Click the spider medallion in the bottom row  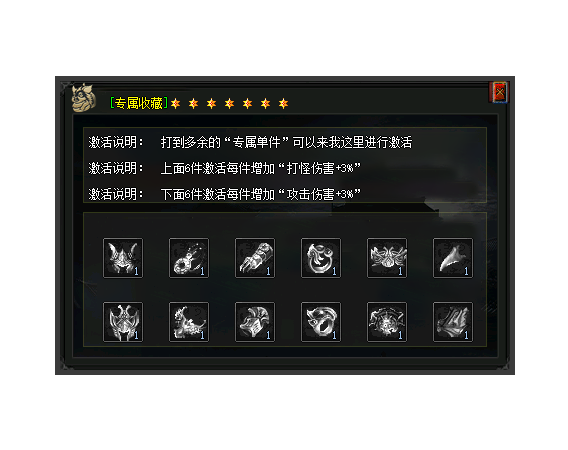387,322
